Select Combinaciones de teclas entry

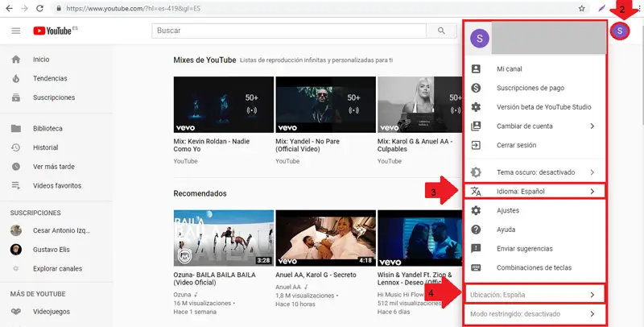tap(535, 268)
